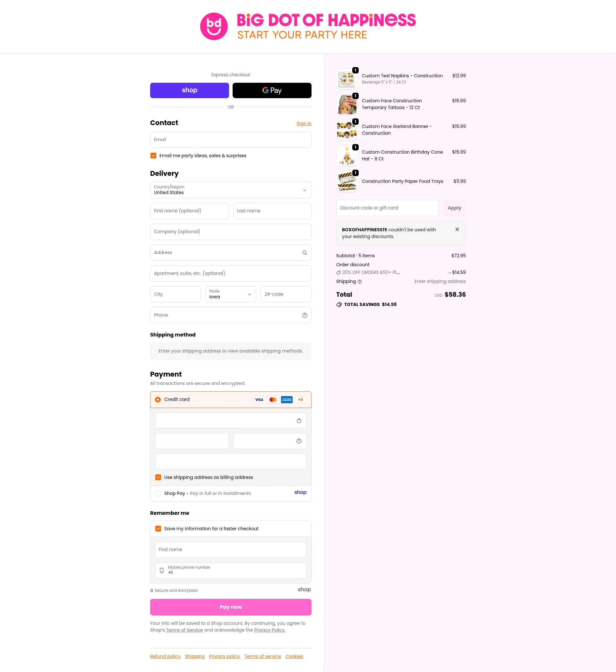616x672 pixels.
Task: Select the Shop Pay payment option
Action: [x=158, y=494]
